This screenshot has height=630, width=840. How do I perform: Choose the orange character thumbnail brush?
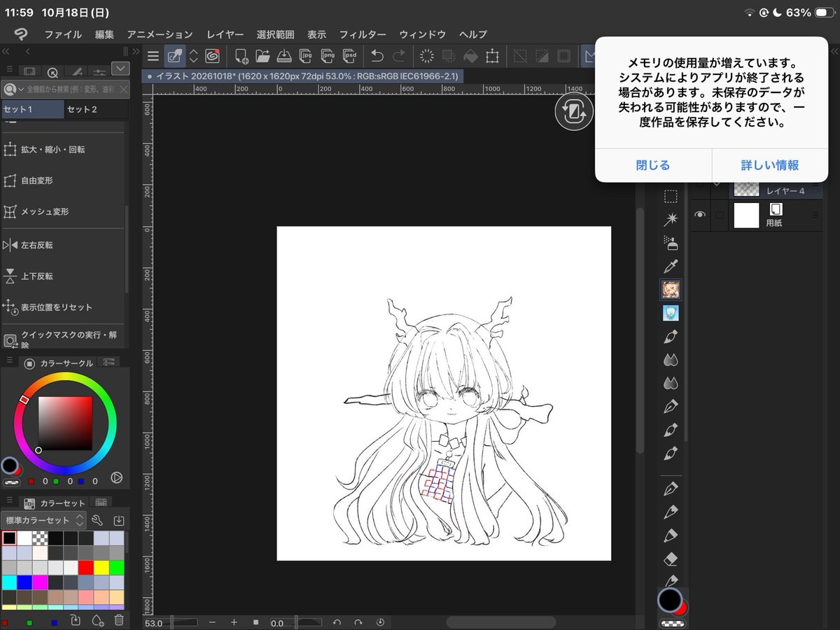click(671, 289)
